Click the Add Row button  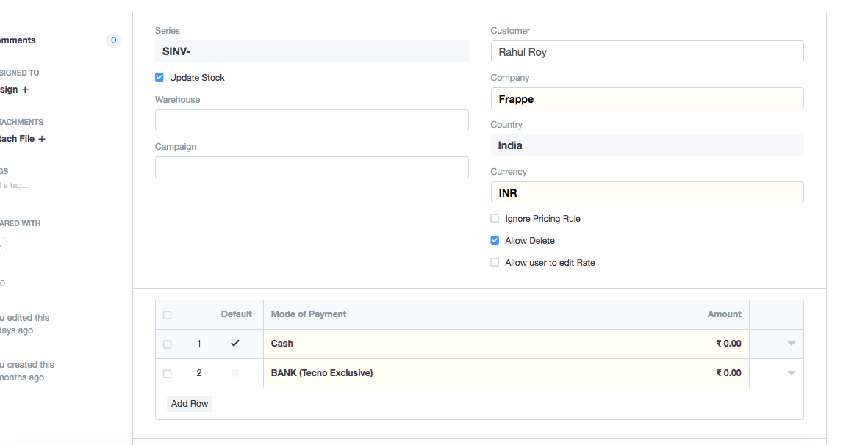[190, 404]
